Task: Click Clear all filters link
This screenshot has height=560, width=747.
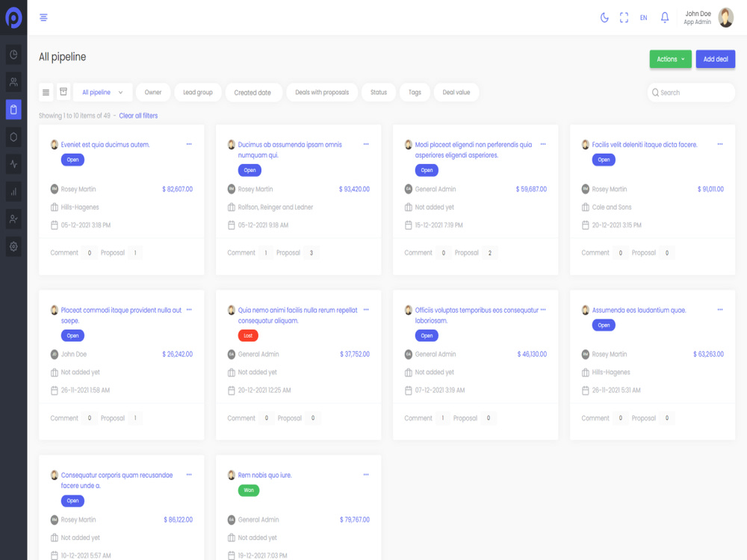Action: coord(138,116)
